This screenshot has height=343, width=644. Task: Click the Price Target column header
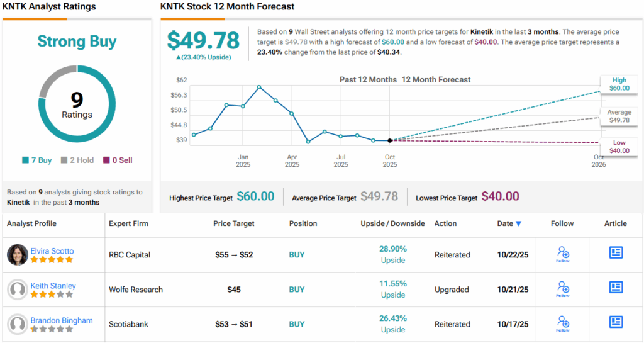coord(234,223)
